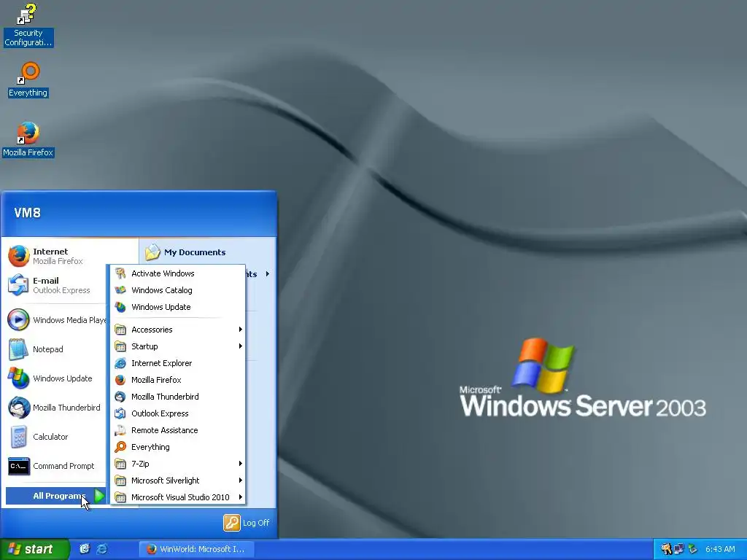The image size is (747, 560).
Task: Launch Internet Explorer from All Programs
Action: tap(178, 363)
